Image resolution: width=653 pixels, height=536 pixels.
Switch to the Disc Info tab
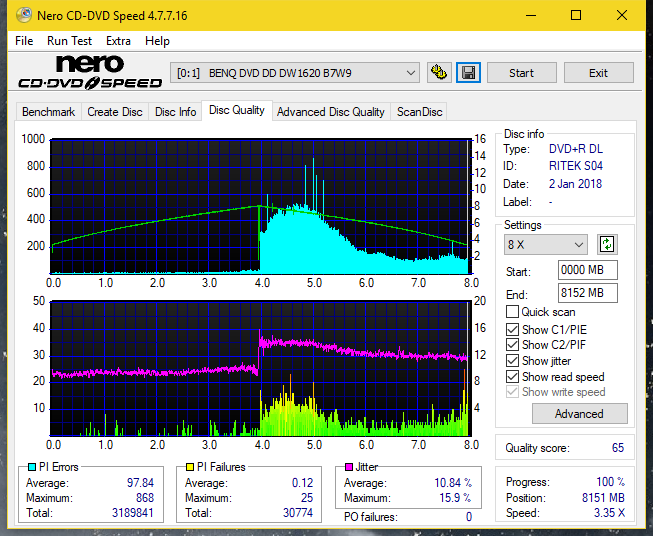(x=175, y=112)
